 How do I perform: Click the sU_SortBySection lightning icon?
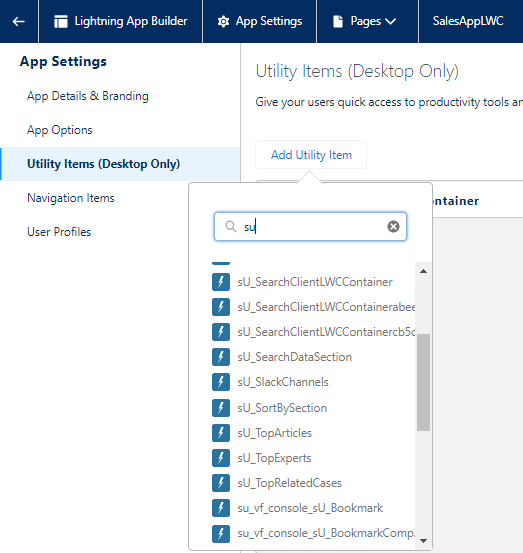[x=221, y=408]
